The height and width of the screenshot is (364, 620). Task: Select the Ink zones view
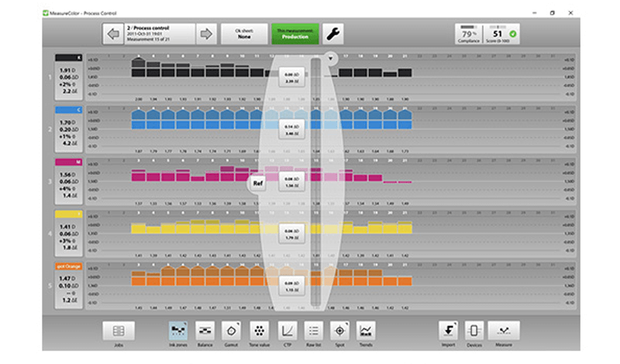pos(178,331)
